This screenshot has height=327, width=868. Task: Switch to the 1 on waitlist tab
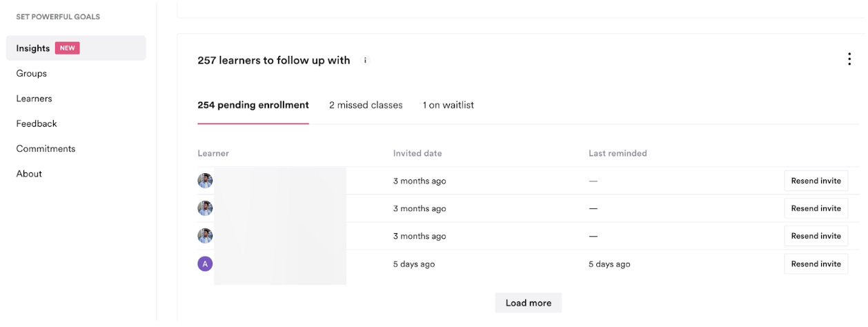[448, 106]
